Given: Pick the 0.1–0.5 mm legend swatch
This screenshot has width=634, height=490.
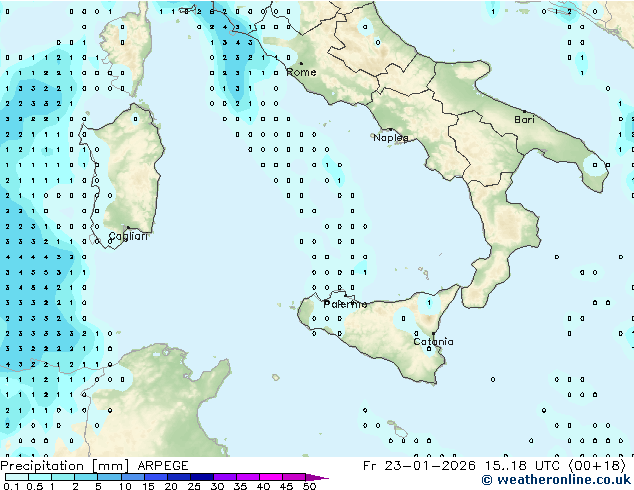Looking at the screenshot, I should (17, 477).
